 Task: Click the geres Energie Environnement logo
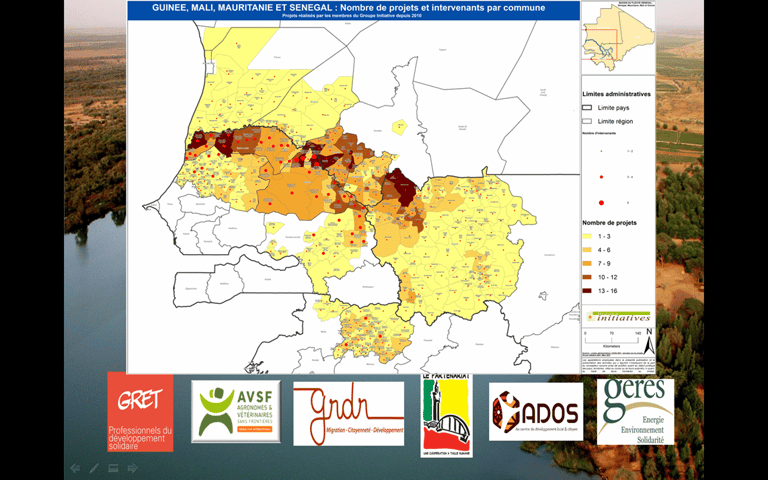point(635,411)
